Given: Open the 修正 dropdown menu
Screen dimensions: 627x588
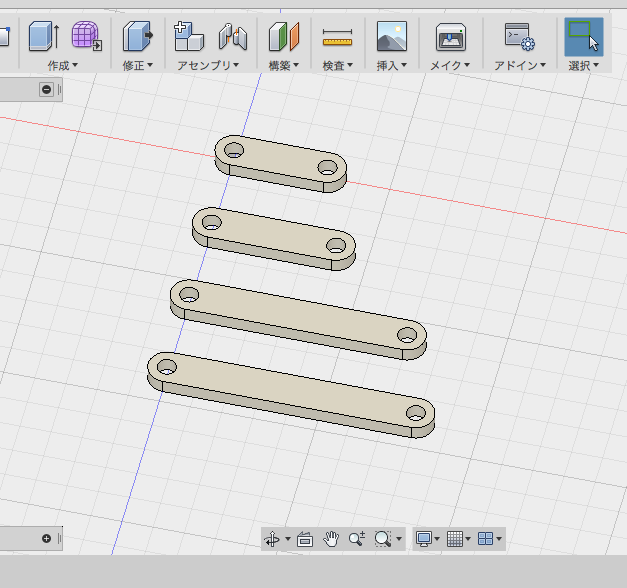Looking at the screenshot, I should 138,65.
